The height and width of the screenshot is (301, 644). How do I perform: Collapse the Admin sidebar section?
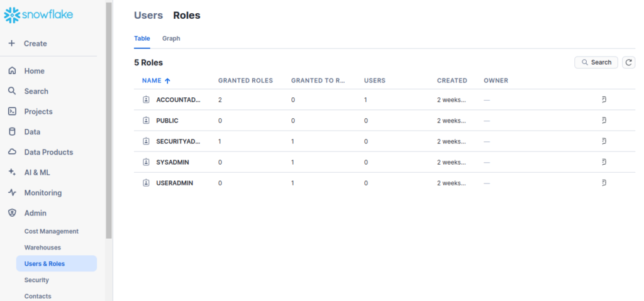pyautogui.click(x=35, y=213)
